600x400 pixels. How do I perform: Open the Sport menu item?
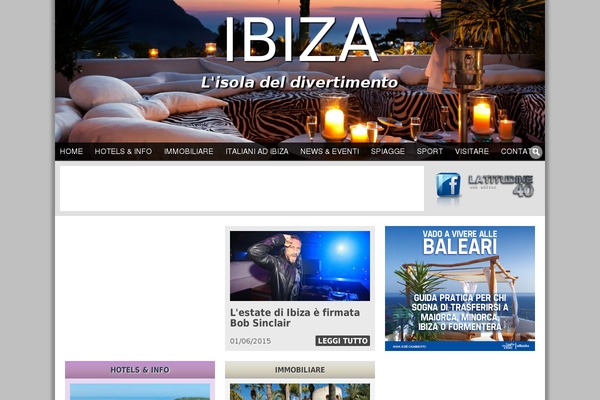click(x=430, y=151)
